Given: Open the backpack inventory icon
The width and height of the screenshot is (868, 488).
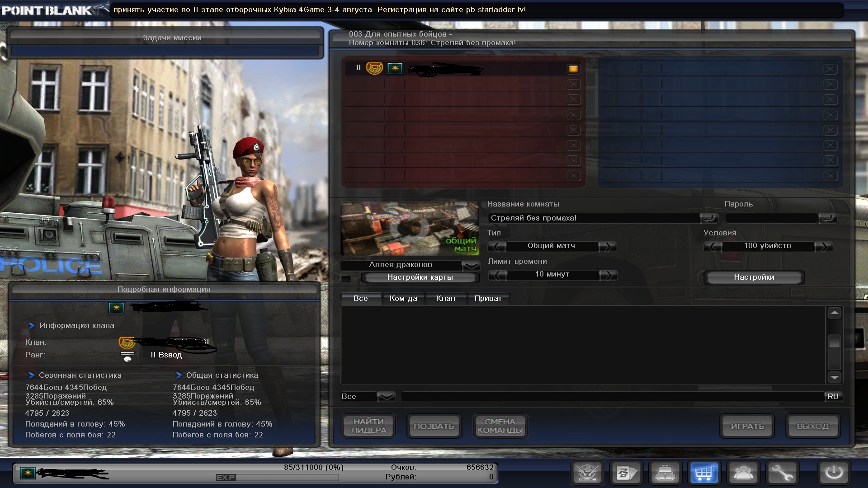Looking at the screenshot, I should pyautogui.click(x=665, y=473).
